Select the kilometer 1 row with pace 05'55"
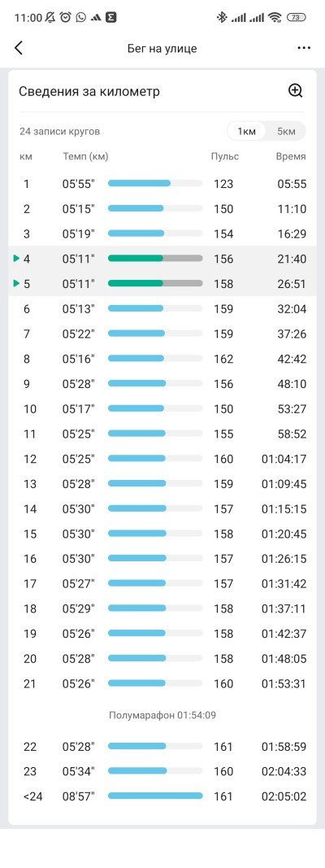325x868 pixels. click(162, 184)
